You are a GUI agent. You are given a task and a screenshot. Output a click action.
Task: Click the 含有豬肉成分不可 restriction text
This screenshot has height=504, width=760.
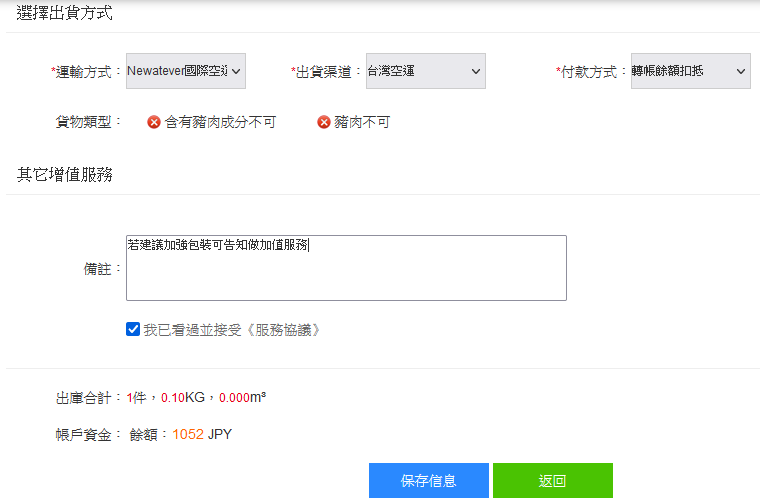pos(220,122)
